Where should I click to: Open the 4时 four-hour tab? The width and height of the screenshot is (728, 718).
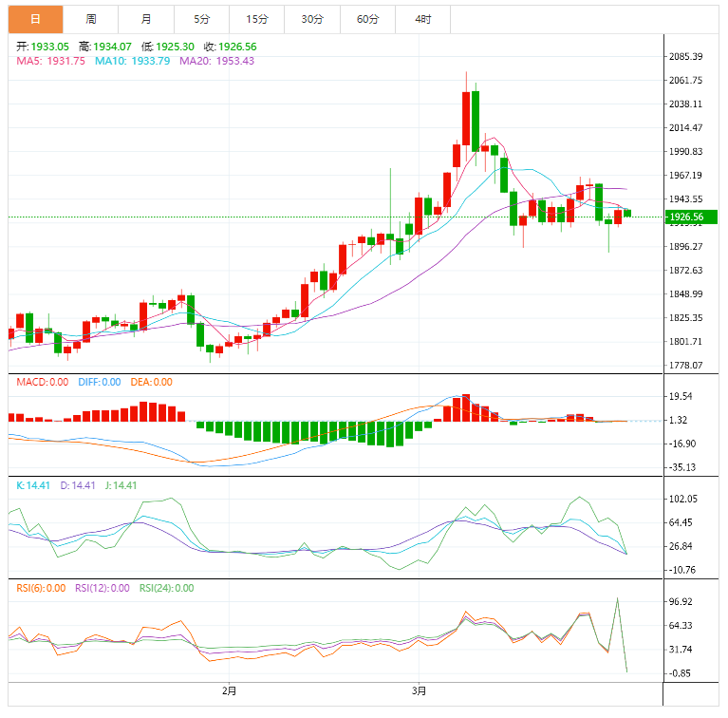point(423,19)
